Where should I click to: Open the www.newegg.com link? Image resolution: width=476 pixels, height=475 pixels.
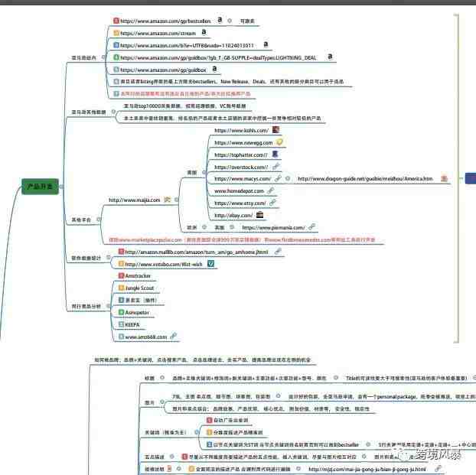coord(243,142)
